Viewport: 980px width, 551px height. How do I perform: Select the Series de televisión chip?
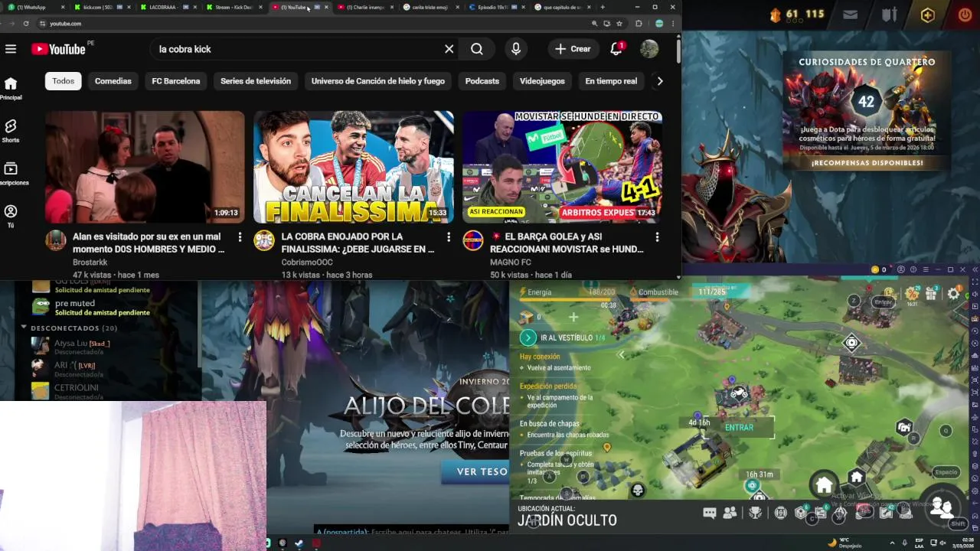pyautogui.click(x=256, y=81)
